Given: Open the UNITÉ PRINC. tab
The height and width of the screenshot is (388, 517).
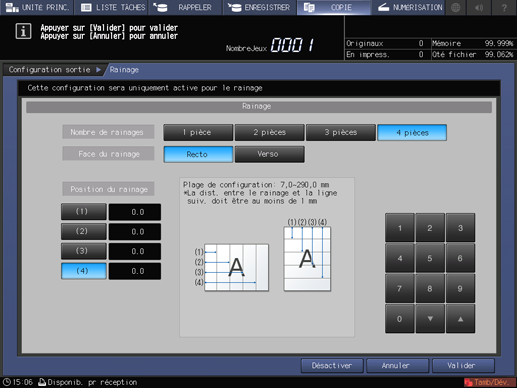Looking at the screenshot, I should pos(37,7).
